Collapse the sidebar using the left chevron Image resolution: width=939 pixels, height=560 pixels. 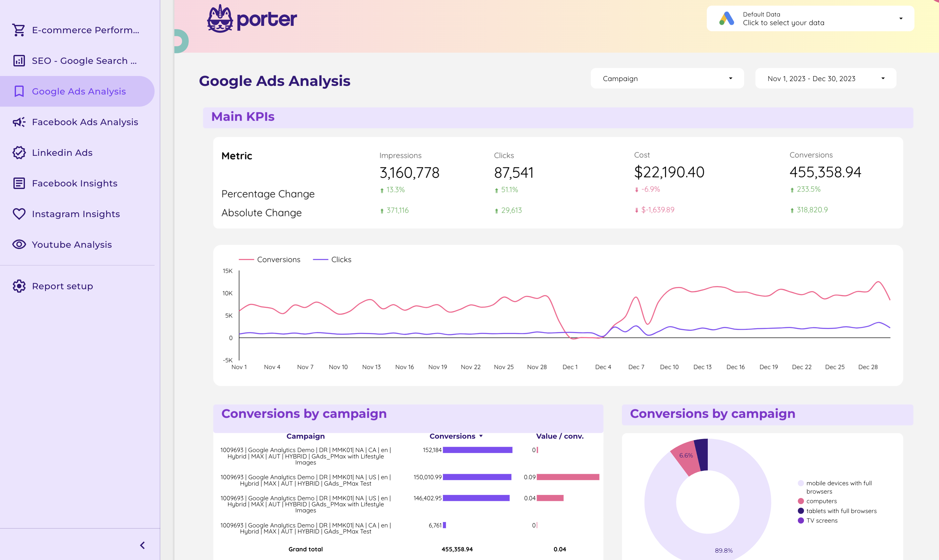coord(142,545)
